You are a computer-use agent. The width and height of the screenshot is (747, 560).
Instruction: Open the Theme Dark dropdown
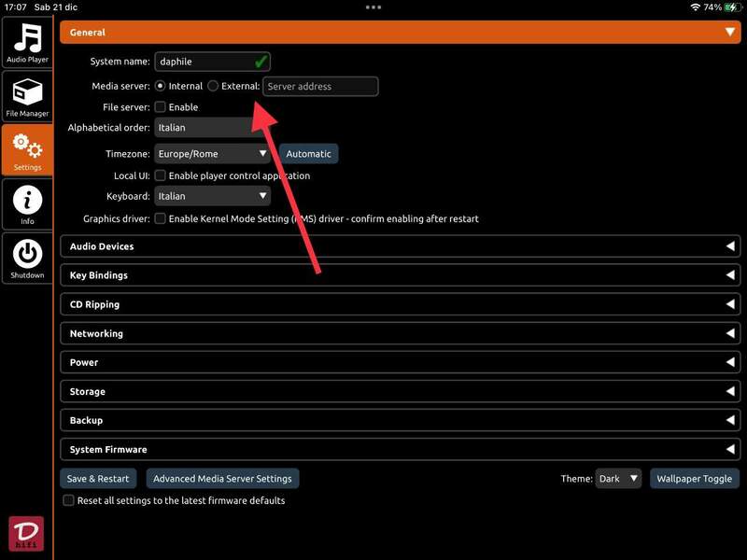[619, 479]
